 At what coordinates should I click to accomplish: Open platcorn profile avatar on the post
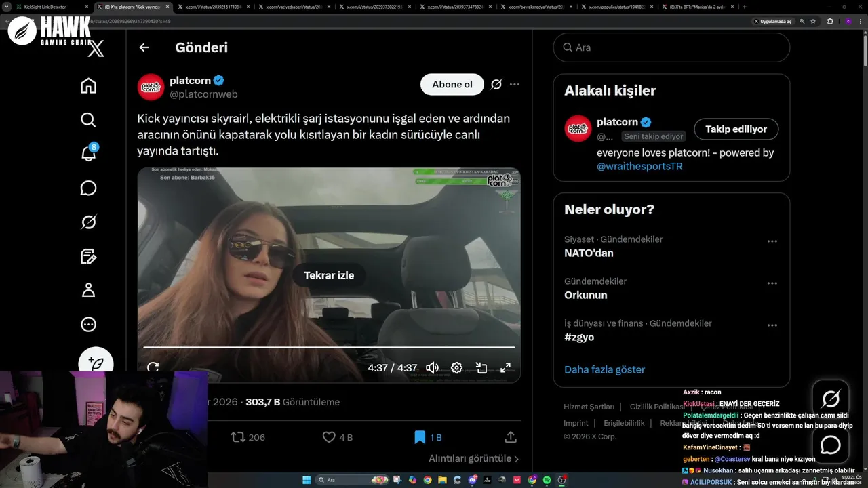[151, 87]
